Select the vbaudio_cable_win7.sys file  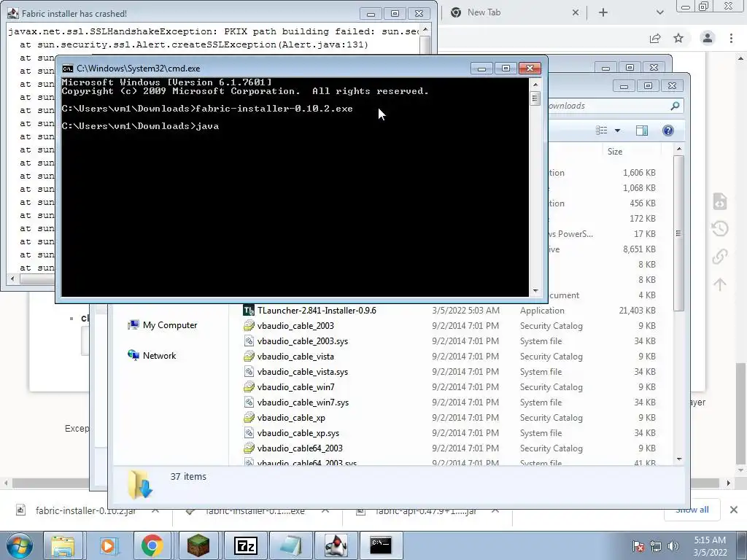(303, 402)
